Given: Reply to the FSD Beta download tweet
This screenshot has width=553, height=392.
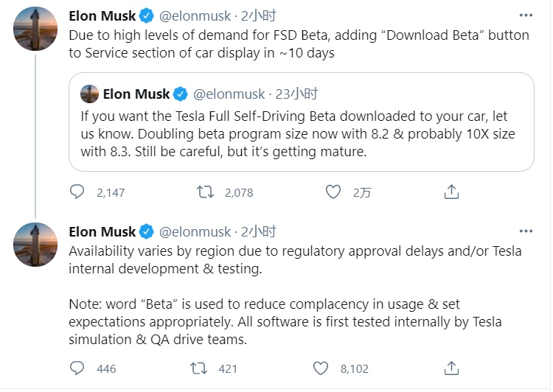Looking at the screenshot, I should [x=77, y=192].
